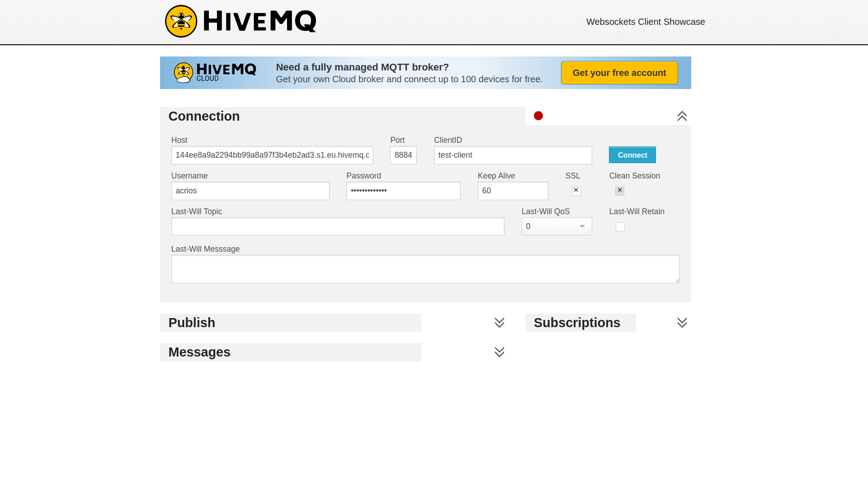The height and width of the screenshot is (488, 868).
Task: Enable the Last-Will Retain checkbox
Action: tap(620, 227)
